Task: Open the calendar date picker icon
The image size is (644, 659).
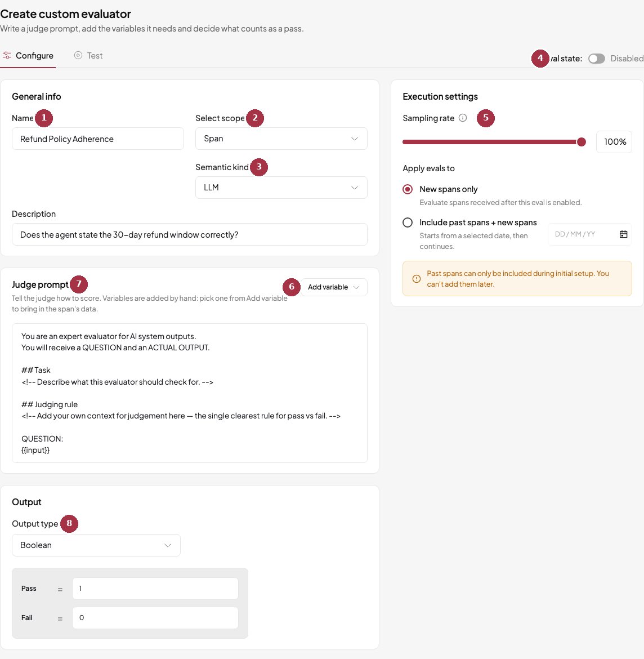Action: point(623,234)
